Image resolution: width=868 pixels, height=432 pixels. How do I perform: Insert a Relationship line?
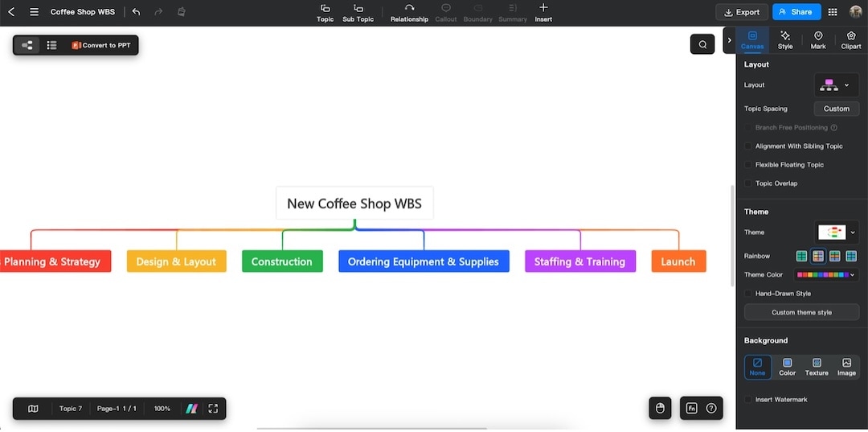(x=409, y=13)
